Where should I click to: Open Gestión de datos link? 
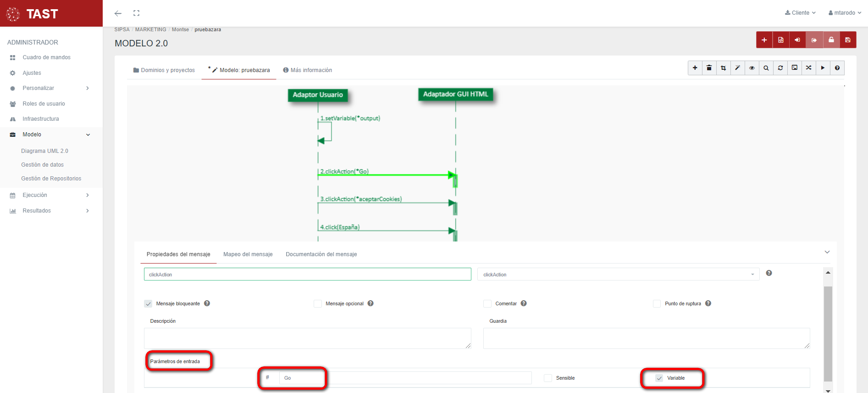(x=42, y=165)
